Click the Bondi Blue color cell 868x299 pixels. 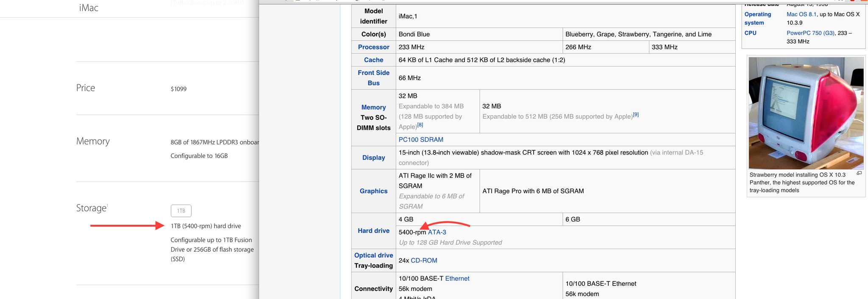[x=479, y=34]
